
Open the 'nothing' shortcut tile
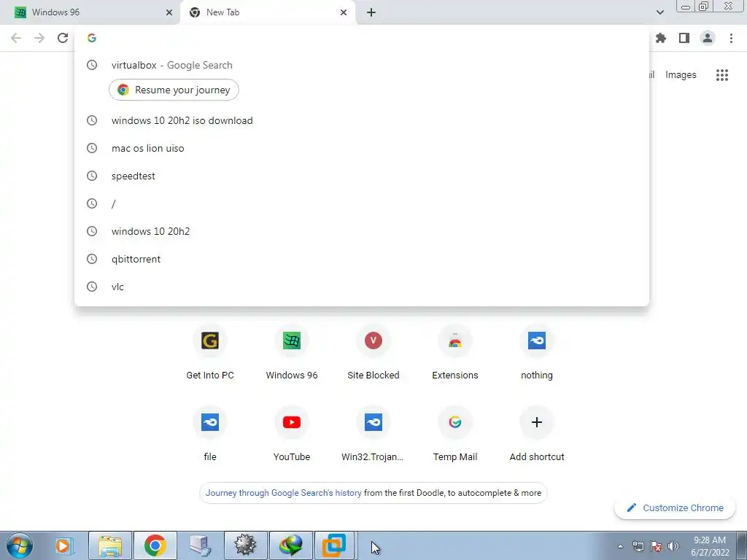coord(537,353)
